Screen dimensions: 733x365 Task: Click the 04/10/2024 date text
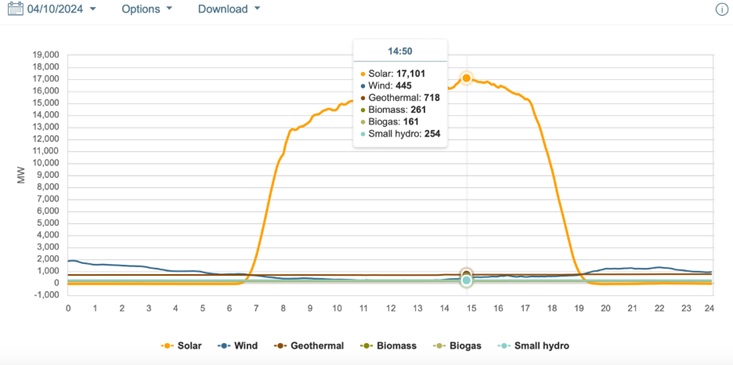click(55, 9)
